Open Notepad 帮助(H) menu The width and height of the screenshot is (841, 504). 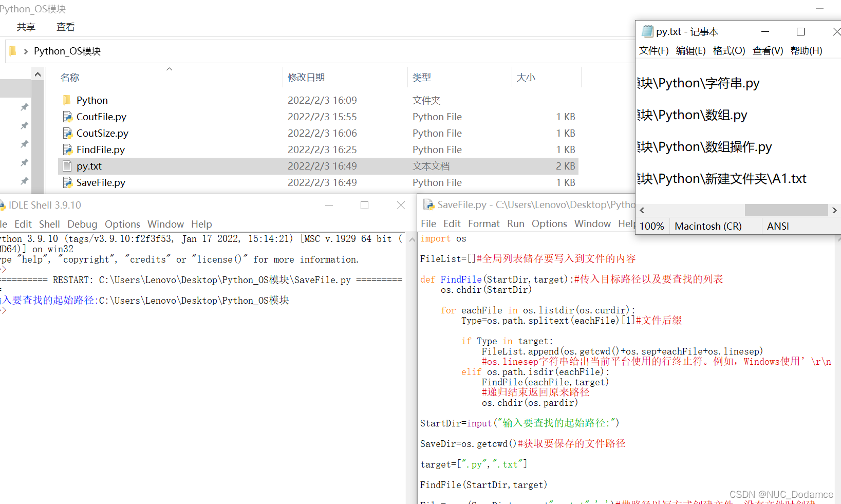tap(807, 50)
